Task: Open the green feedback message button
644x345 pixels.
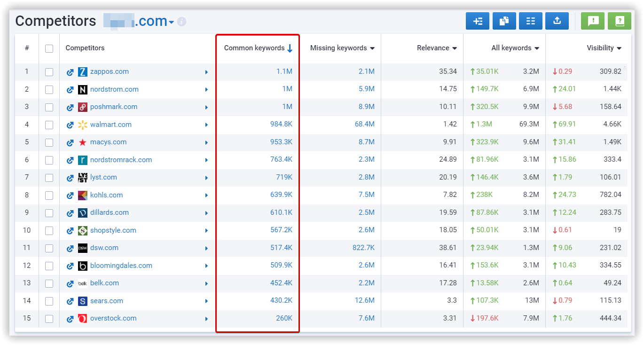Action: (x=593, y=21)
